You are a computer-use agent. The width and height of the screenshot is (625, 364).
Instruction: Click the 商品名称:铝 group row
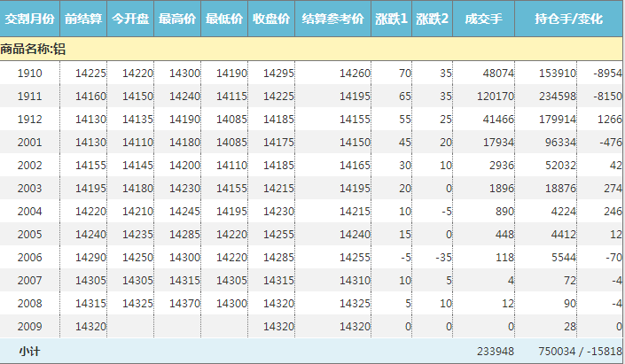pyautogui.click(x=34, y=50)
